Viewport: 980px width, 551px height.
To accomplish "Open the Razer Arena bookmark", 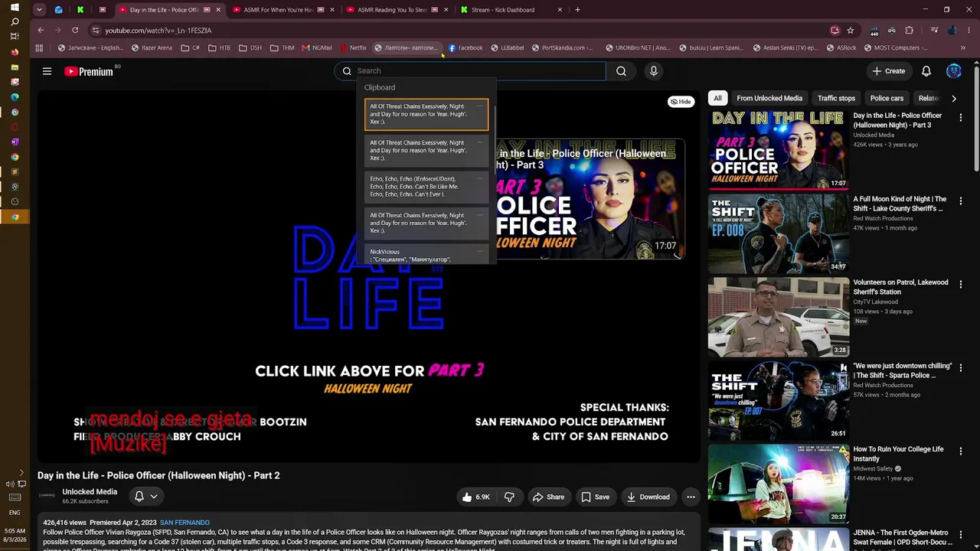I will (152, 47).
